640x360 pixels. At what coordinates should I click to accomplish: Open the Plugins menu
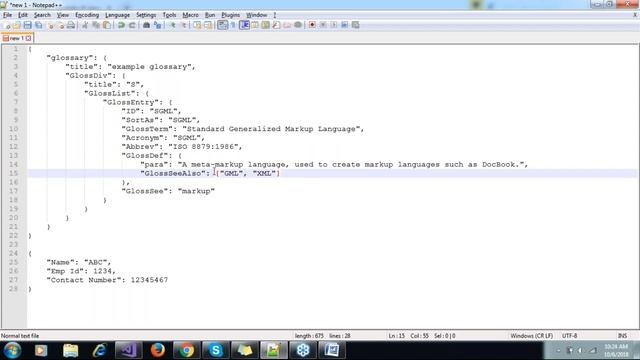tap(231, 15)
